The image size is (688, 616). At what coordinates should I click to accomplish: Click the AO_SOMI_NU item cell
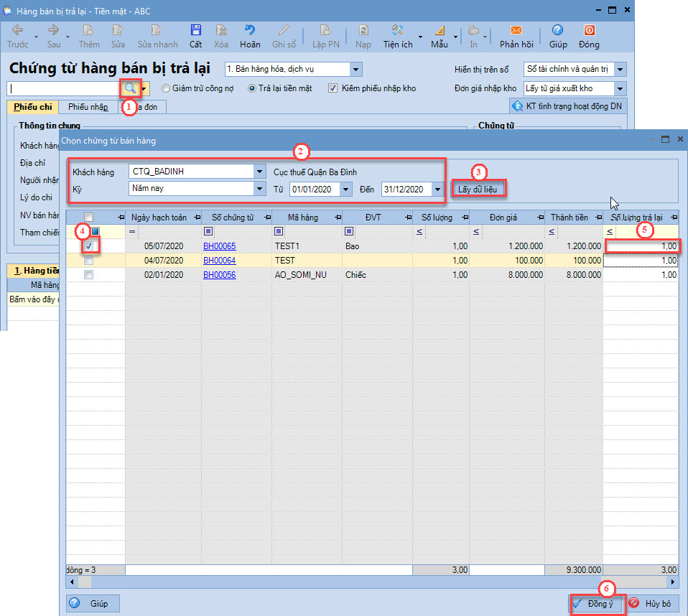click(x=307, y=275)
